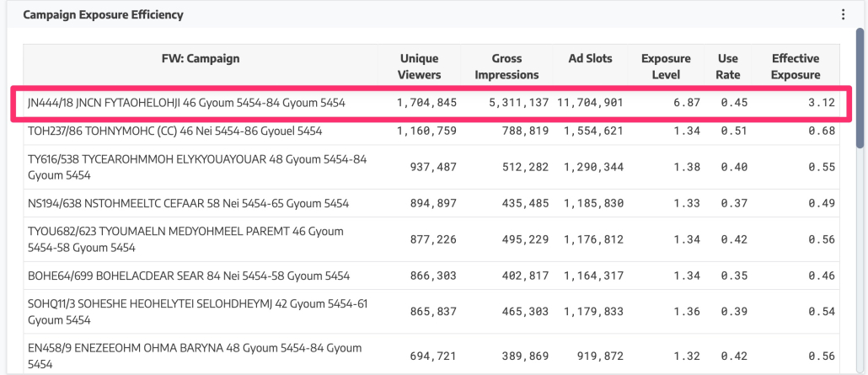868x375 pixels.
Task: Click gross impressions value 435,485
Action: [523, 203]
